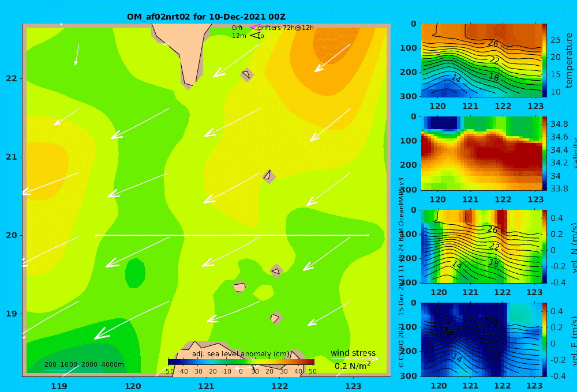The width and height of the screenshot is (577, 392).
Task: Click the chart title OM_af02nrt02 for 10-Dec-2021 00Z
Action: coord(206,17)
